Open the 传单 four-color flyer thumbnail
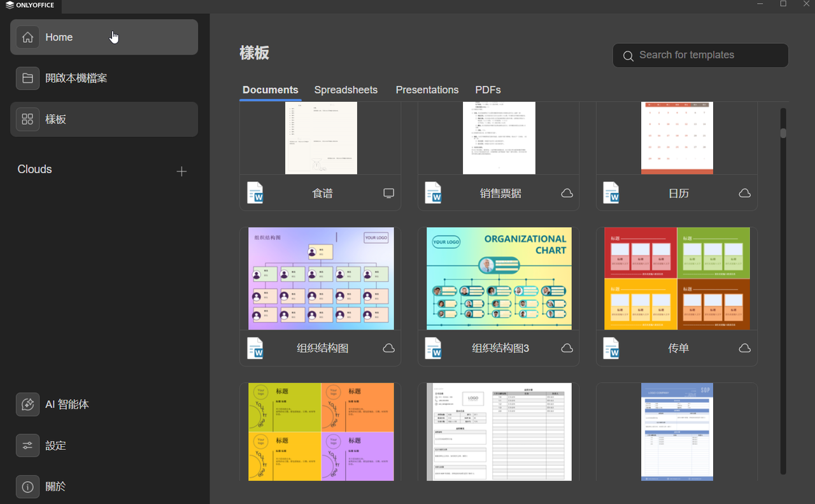 (x=676, y=279)
